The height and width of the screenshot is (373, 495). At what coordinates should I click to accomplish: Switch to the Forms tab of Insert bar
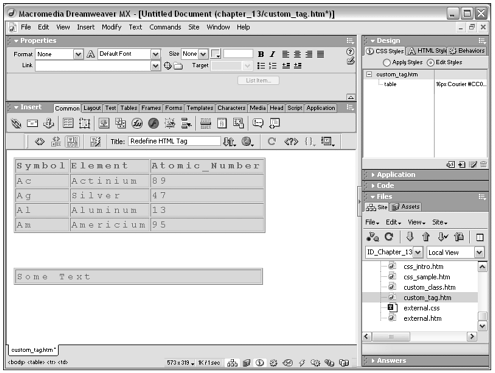[173, 108]
